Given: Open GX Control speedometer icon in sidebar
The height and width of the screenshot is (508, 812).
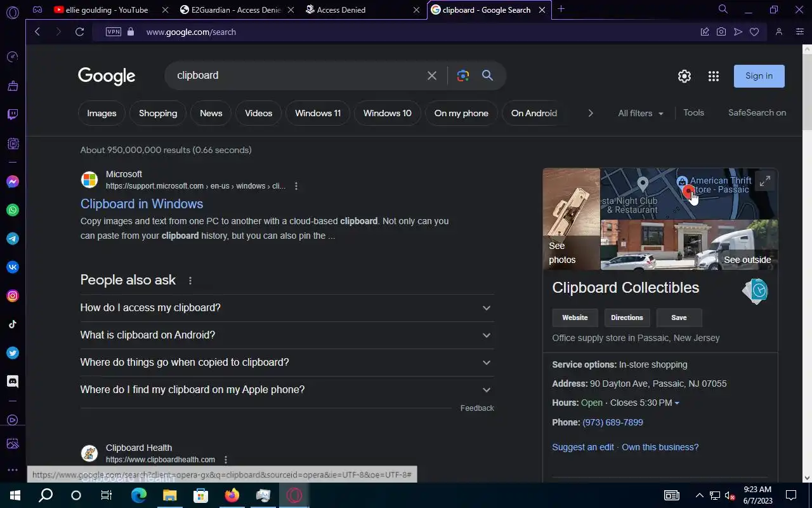Looking at the screenshot, I should [x=13, y=57].
